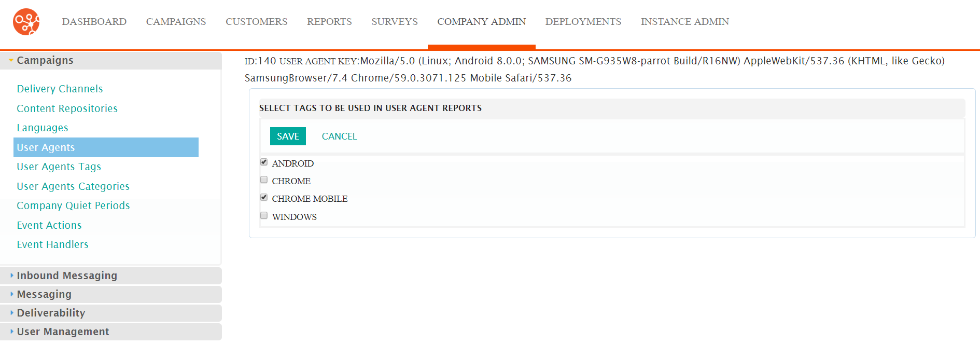This screenshot has height=344, width=980.
Task: Expand the User Management section
Action: 111,332
